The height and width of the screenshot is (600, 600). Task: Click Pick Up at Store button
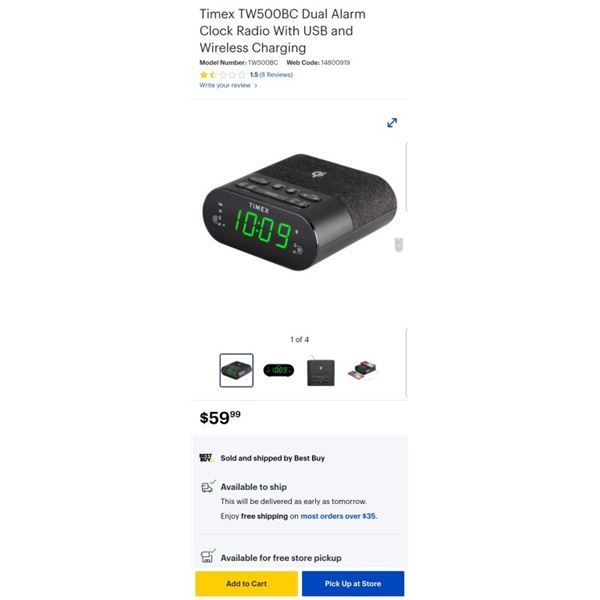click(x=353, y=584)
